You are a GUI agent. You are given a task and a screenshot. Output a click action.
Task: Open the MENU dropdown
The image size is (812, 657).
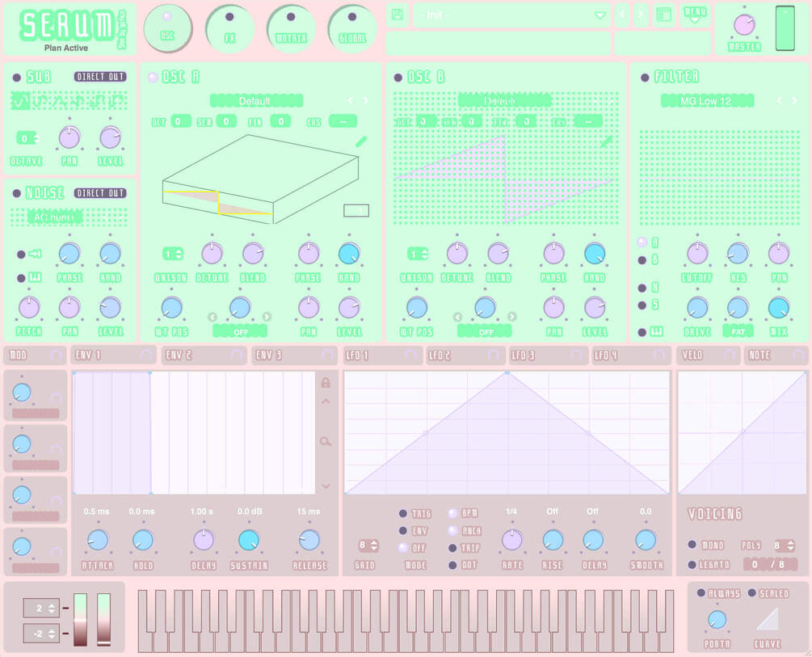(695, 15)
